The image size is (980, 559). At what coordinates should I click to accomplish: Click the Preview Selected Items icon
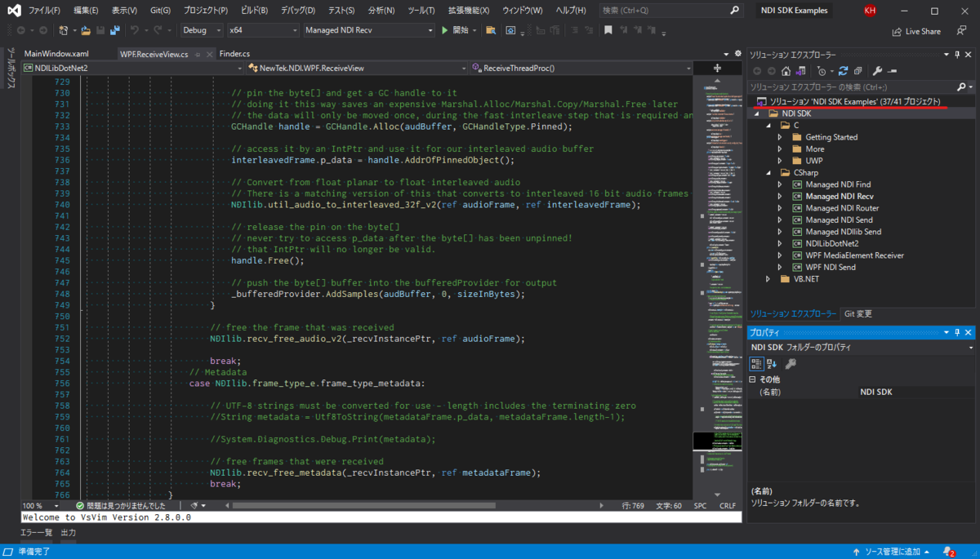(893, 70)
